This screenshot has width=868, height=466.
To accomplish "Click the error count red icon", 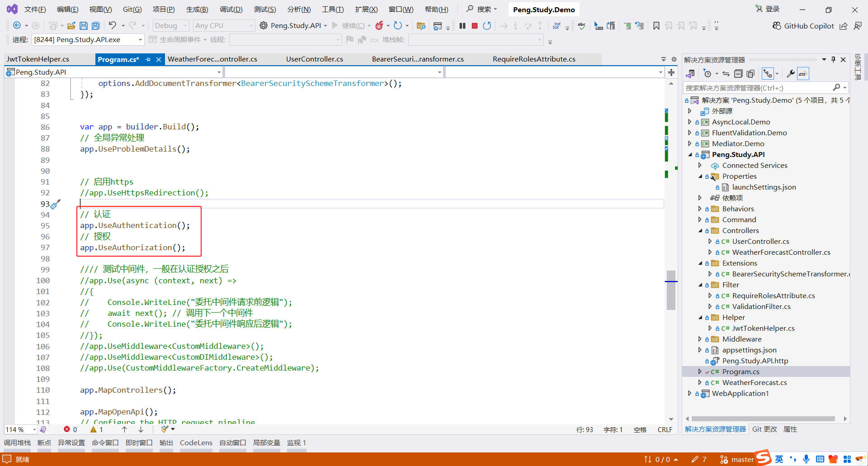I will point(67,429).
